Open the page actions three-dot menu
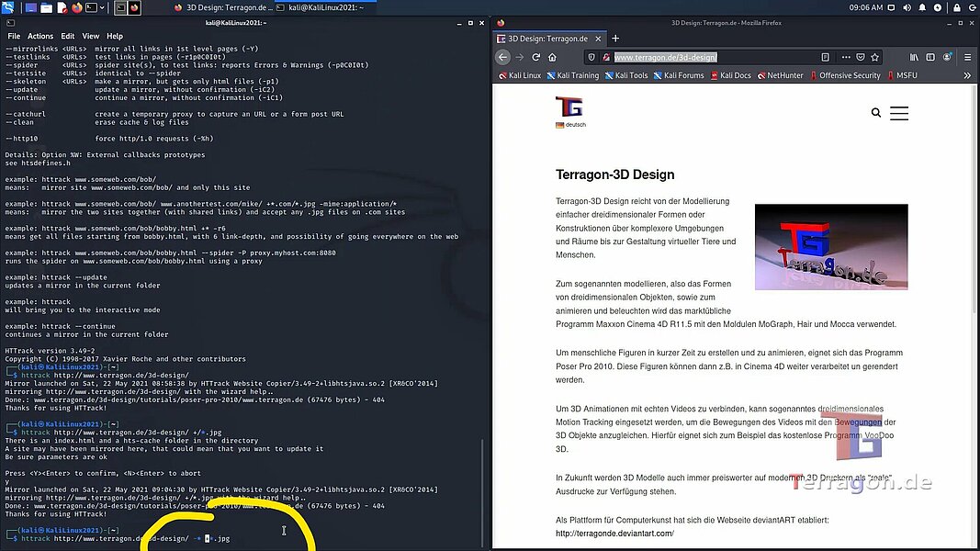This screenshot has height=551, width=980. [846, 58]
